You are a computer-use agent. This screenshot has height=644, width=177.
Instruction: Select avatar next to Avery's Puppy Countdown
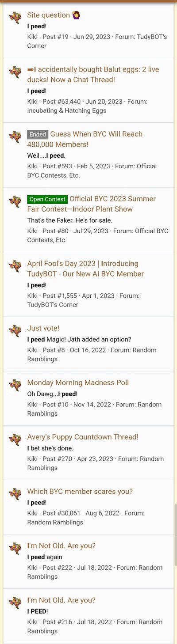pyautogui.click(x=15, y=440)
